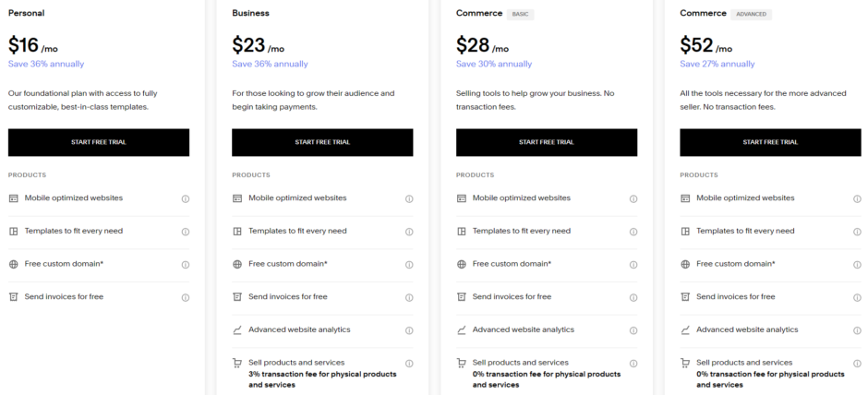This screenshot has height=395, width=868.
Task: Open info for Commerce Advanced Sell products row
Action: coord(857,364)
